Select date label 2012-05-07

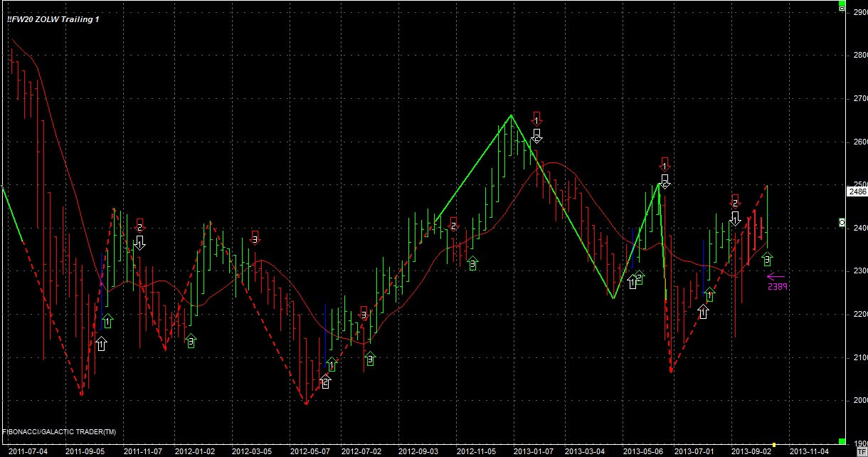(x=310, y=451)
